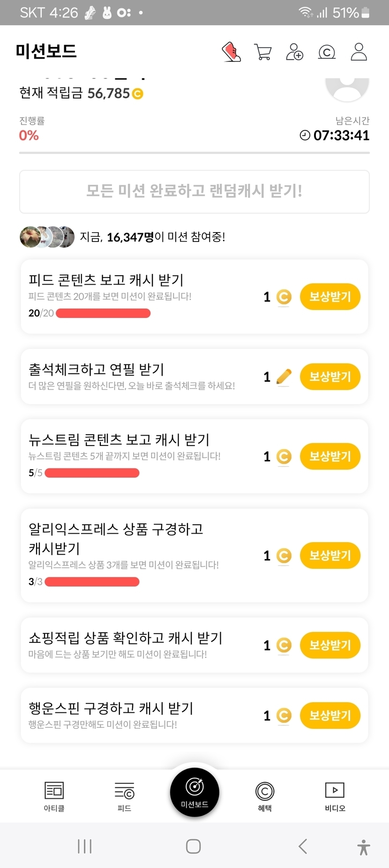
Task: Tap the 피드 icon in bottom bar
Action: click(124, 796)
